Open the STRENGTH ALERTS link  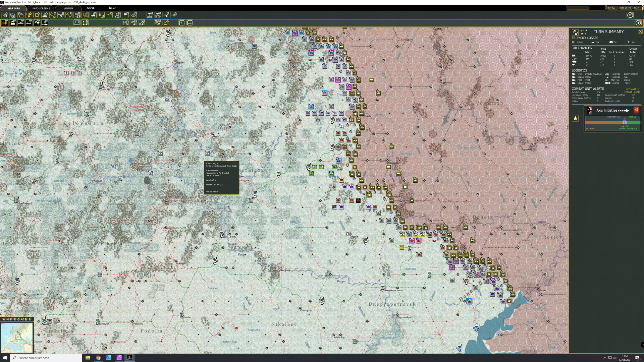632,92
